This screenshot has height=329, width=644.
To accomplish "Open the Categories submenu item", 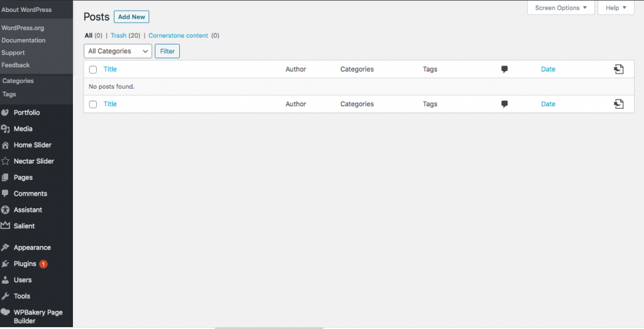I will pyautogui.click(x=18, y=81).
